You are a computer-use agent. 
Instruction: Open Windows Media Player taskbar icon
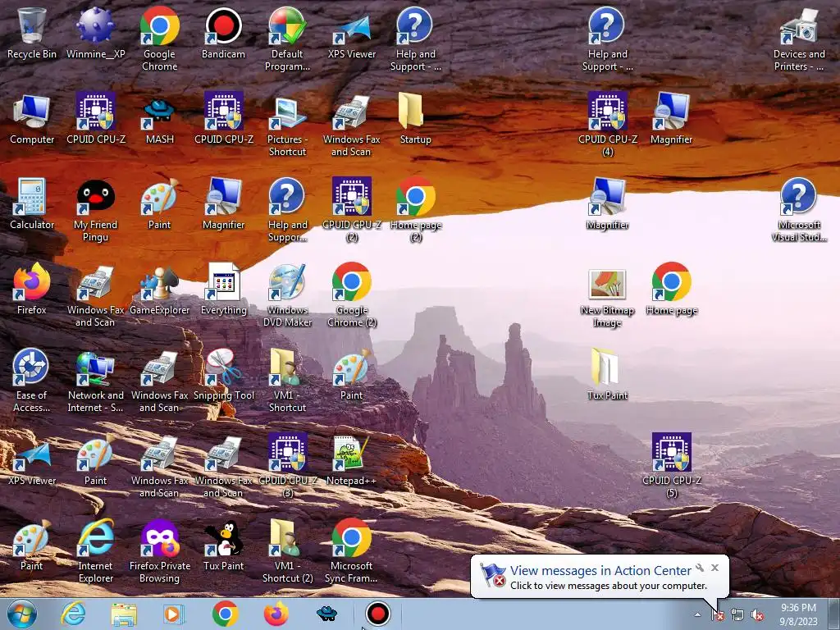click(x=174, y=614)
